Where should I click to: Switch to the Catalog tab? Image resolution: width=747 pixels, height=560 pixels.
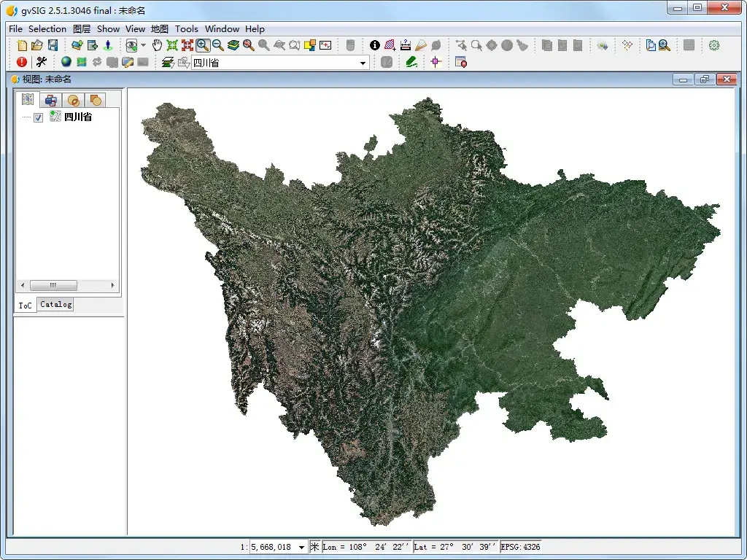pyautogui.click(x=55, y=304)
